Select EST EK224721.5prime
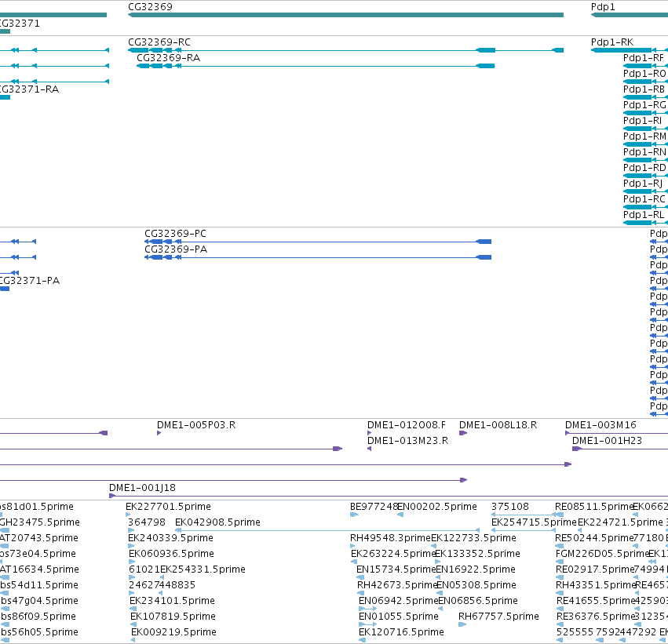This screenshot has width=668, height=644. click(x=620, y=522)
